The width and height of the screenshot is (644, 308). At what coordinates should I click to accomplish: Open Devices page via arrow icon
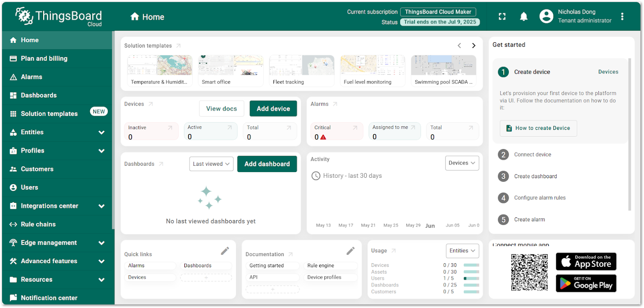(151, 104)
